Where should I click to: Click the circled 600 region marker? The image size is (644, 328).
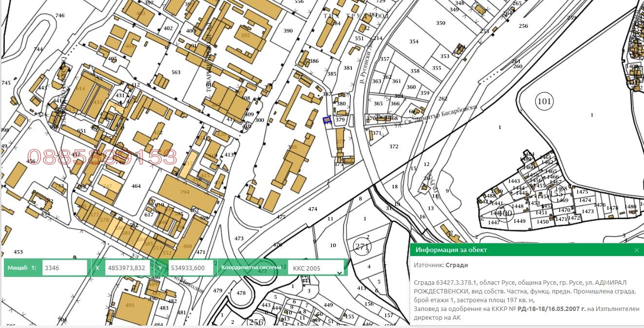[506, 213]
